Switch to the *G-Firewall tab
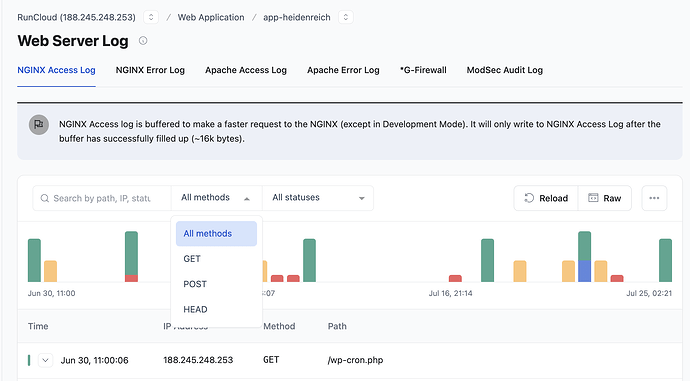This screenshot has width=690, height=381. click(423, 70)
